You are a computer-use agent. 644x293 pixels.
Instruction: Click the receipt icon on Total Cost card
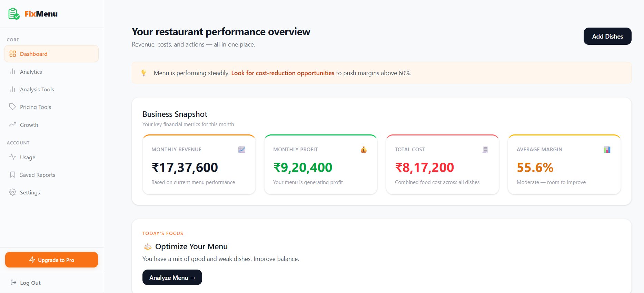point(485,150)
